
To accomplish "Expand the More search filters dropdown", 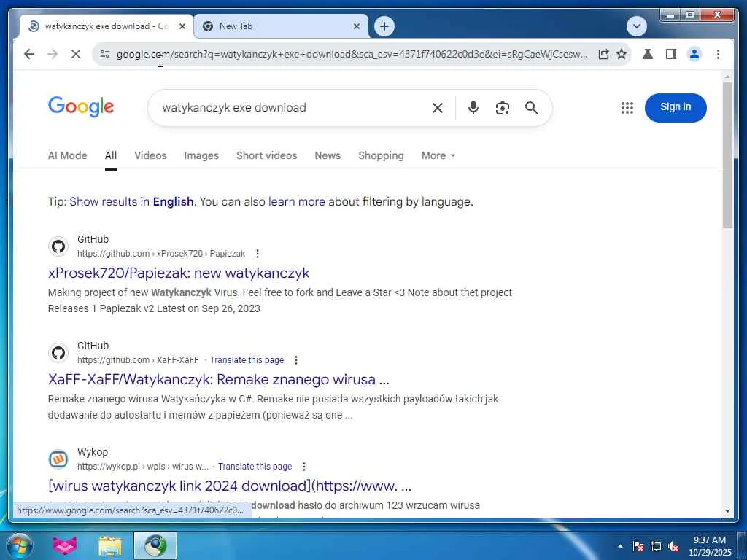I will 438,156.
